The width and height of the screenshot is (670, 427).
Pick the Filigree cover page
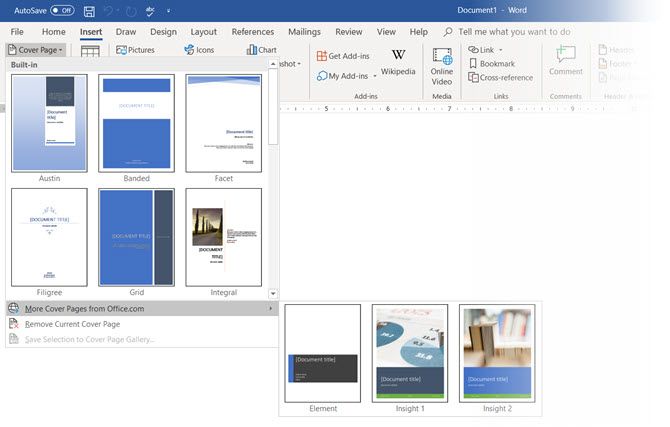[x=50, y=237]
